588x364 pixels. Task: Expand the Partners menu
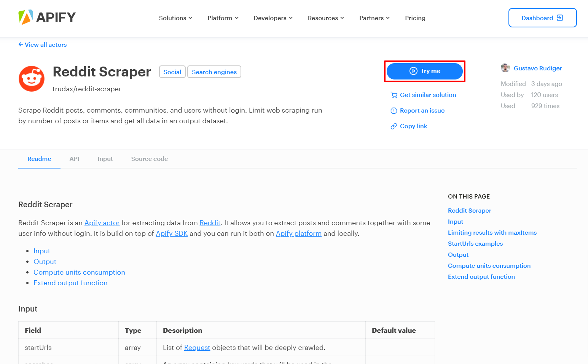(x=374, y=18)
